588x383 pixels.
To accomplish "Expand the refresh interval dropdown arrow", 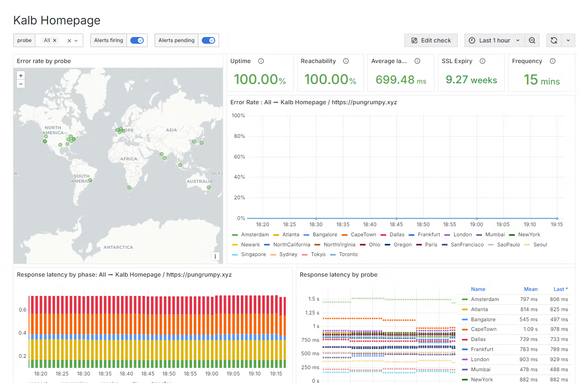I will [x=568, y=40].
